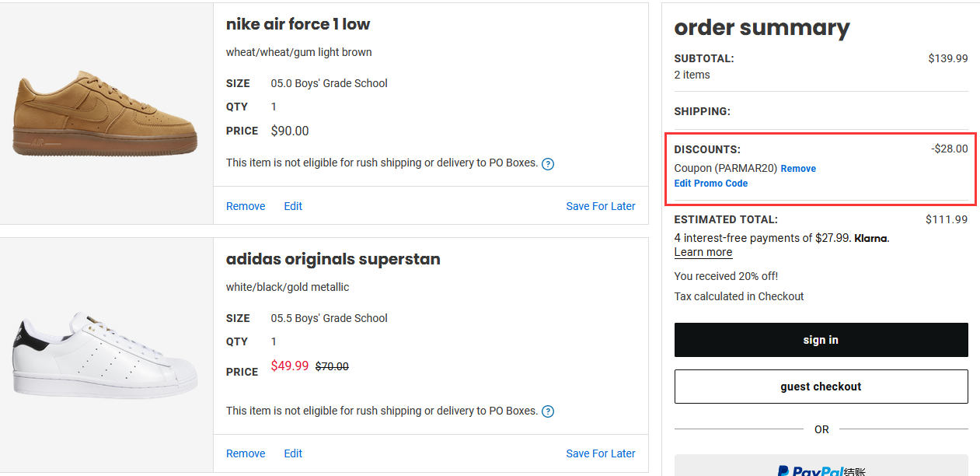The width and height of the screenshot is (980, 476).
Task: Remove the PARMAR20 coupon
Action: [798, 169]
